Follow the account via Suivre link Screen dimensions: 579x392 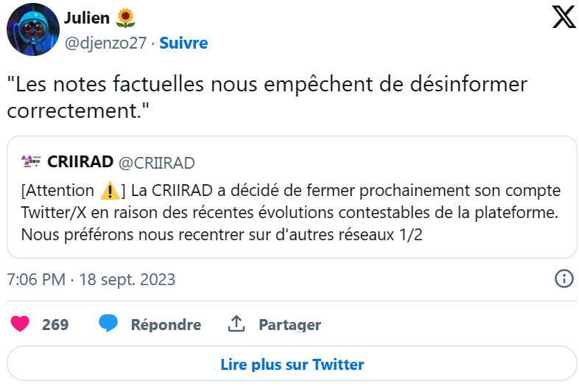click(183, 43)
